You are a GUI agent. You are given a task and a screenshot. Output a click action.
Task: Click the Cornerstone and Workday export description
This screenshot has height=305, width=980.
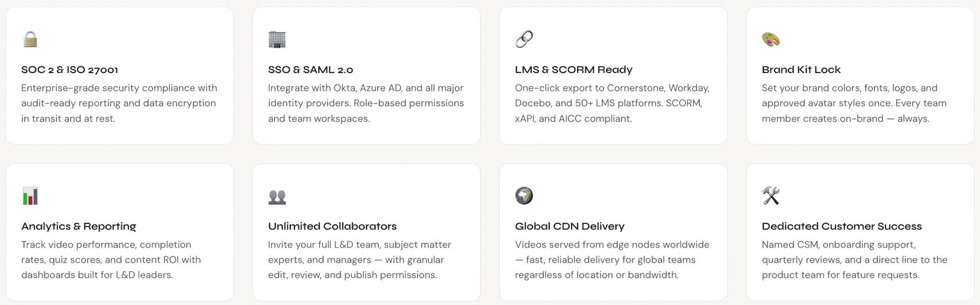612,103
